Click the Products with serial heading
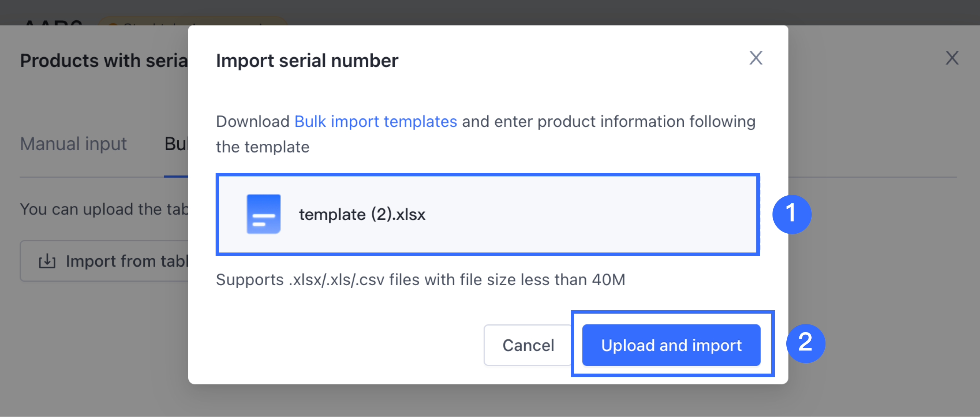Viewport: 980px width, 417px height. 104,61
